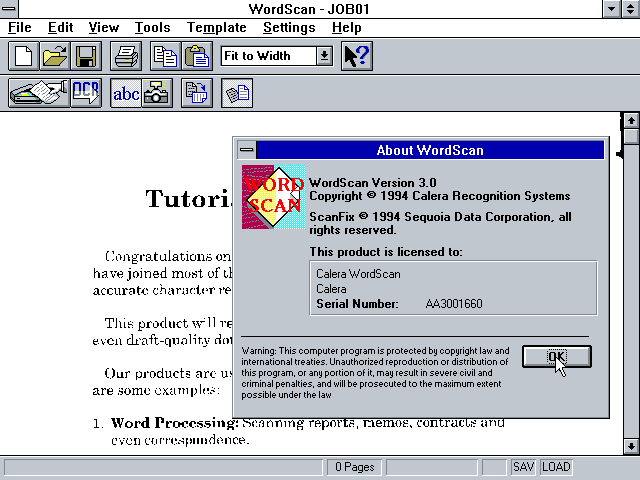Save using the floppy disk icon
This screenshot has width=640, height=480.
(87, 56)
